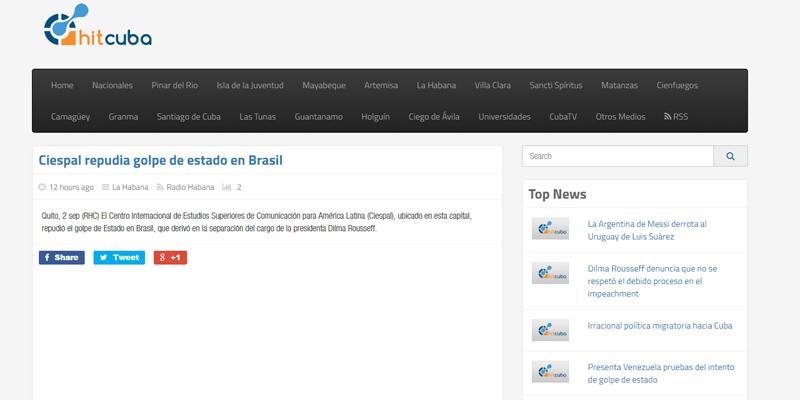Screen dimensions: 800x400
Task: Click into the Search field
Action: pos(618,156)
